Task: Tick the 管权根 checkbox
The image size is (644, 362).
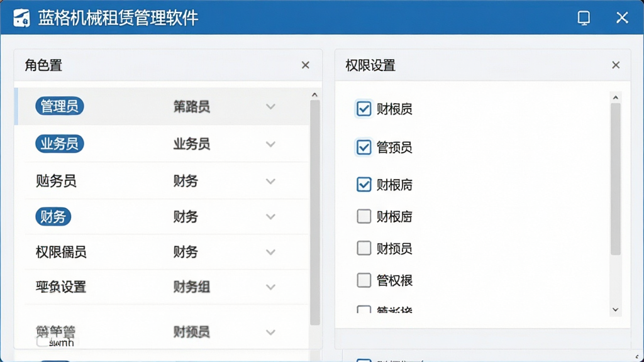Action: click(x=364, y=280)
